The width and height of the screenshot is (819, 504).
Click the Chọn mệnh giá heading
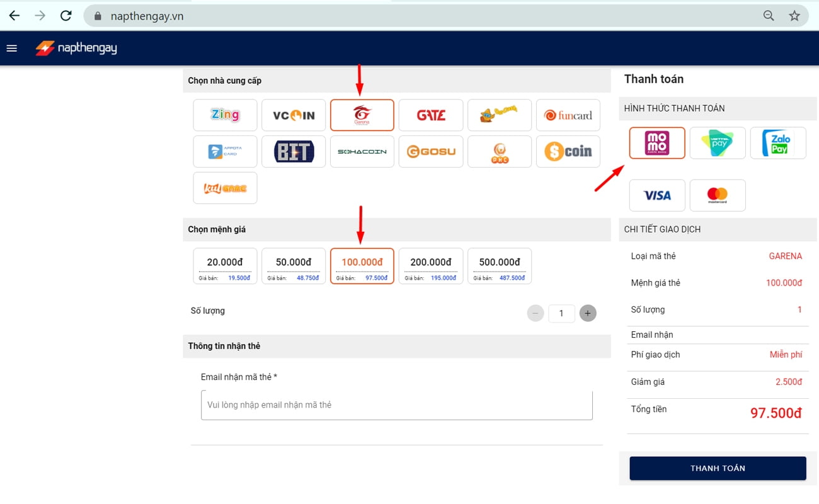pos(217,229)
